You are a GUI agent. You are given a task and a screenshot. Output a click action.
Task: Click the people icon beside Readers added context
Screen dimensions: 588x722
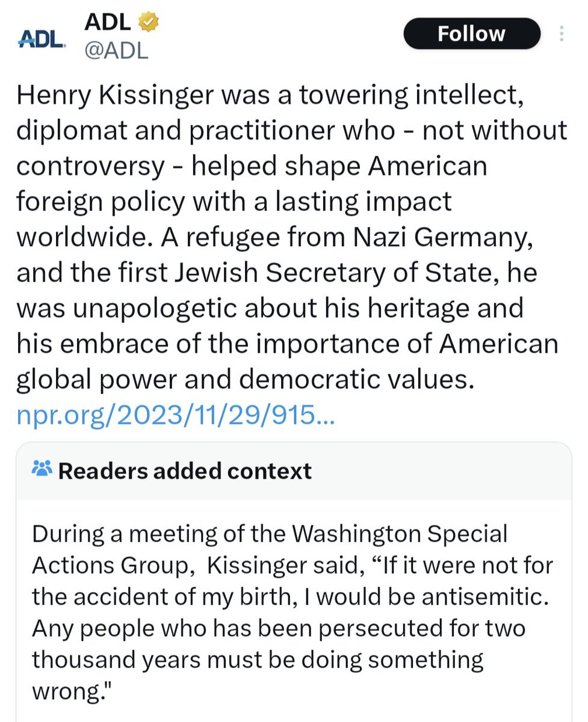tap(42, 469)
